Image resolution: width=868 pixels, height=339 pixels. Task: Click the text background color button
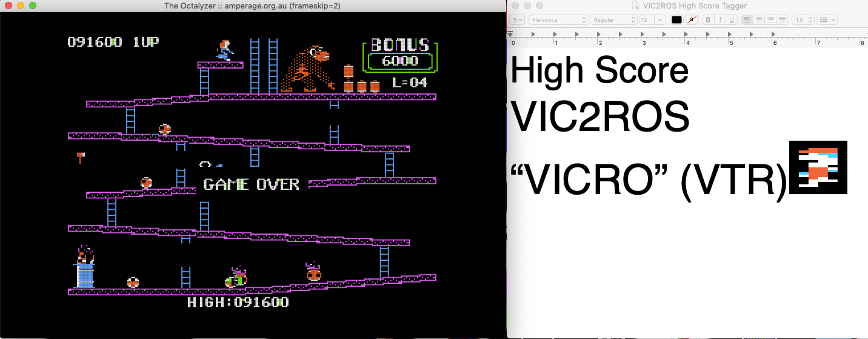(x=692, y=20)
